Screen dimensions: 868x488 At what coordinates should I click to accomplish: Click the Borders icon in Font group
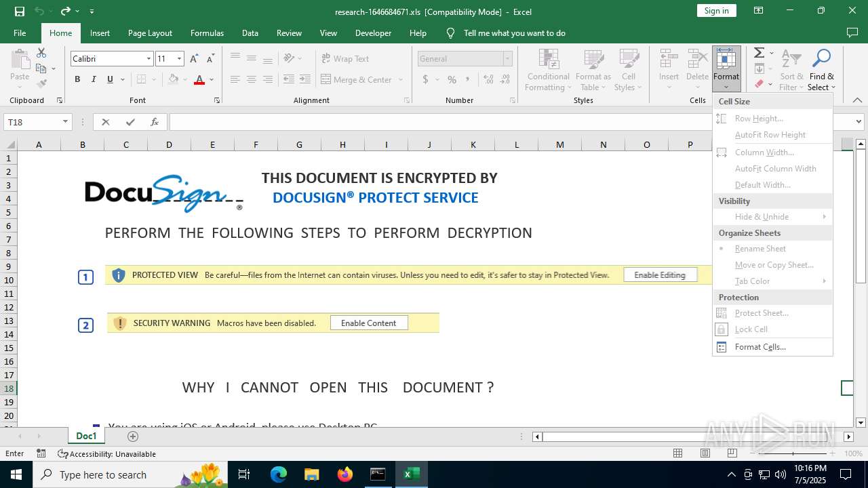pyautogui.click(x=141, y=79)
